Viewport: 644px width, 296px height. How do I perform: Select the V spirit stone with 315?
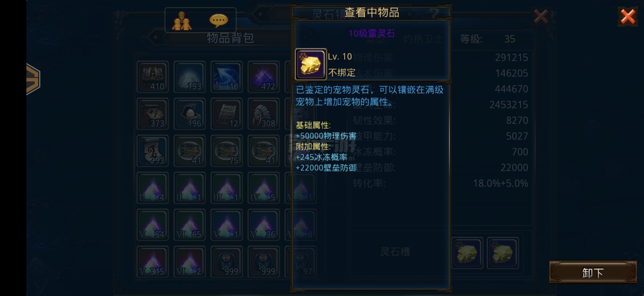(x=153, y=261)
